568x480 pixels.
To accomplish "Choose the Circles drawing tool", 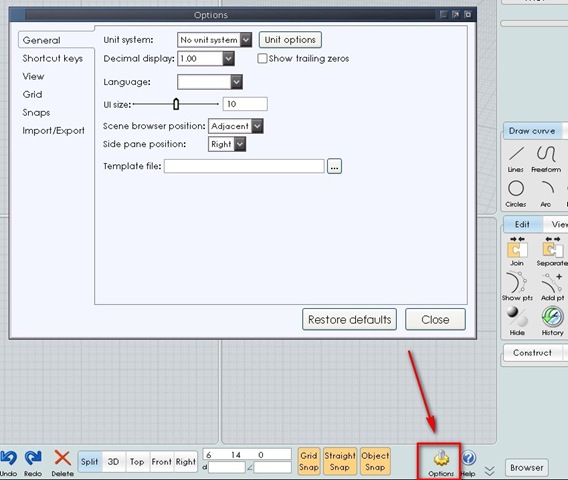I will (x=516, y=188).
